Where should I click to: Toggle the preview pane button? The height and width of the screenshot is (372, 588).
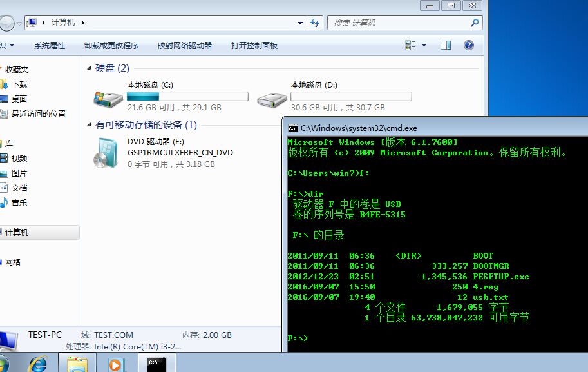pyautogui.click(x=446, y=45)
